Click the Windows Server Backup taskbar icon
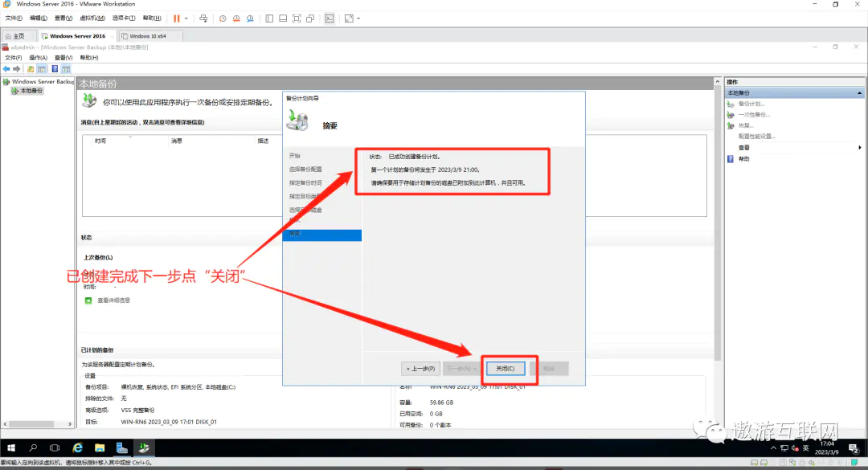Screen dimensions: 868x470 point(144,448)
